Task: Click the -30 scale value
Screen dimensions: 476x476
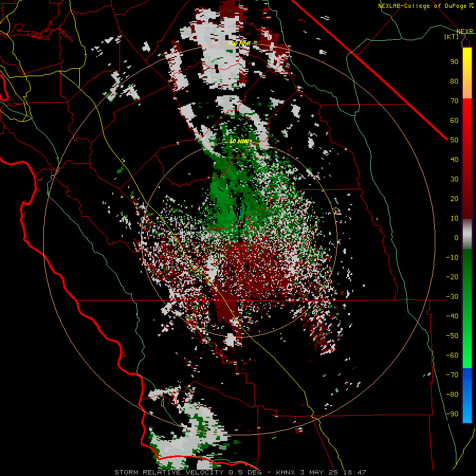Action: 452,297
